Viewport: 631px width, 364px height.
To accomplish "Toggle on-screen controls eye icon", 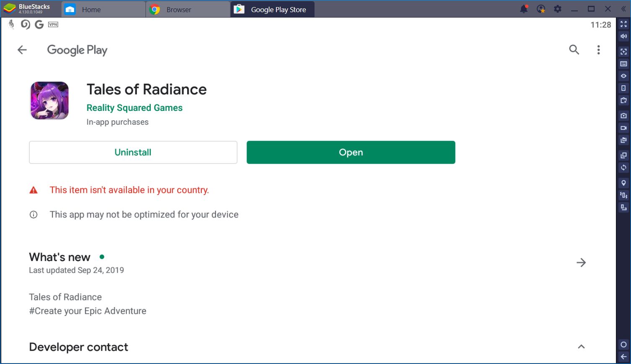I will coord(623,76).
